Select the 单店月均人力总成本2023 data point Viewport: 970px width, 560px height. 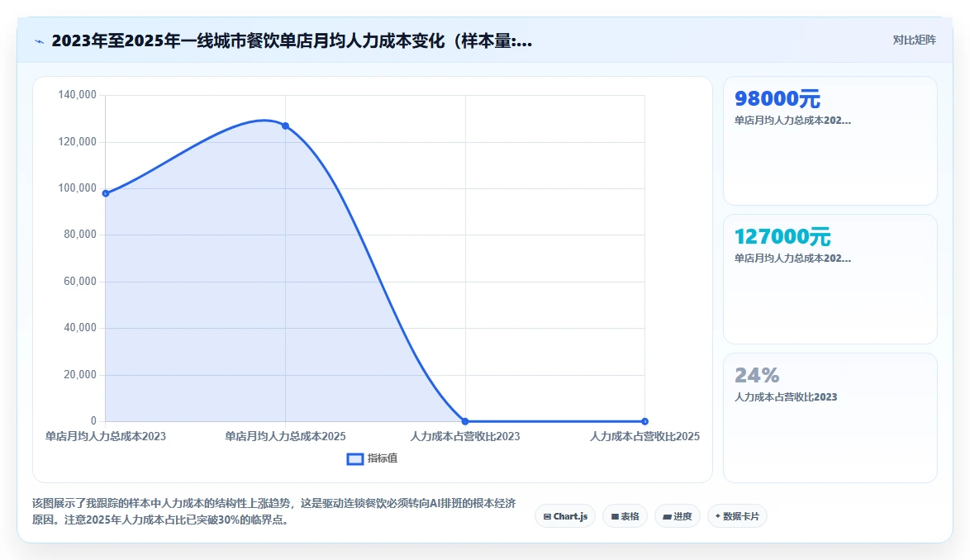[x=106, y=193]
